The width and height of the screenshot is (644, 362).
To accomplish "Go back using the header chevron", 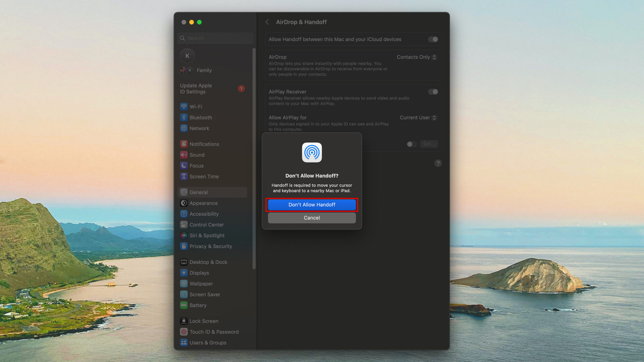I will 267,22.
